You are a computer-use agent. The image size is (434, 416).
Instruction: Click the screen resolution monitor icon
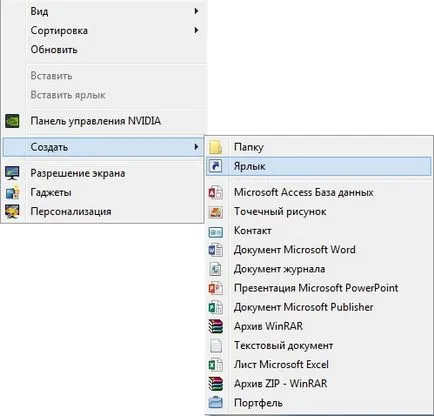[12, 173]
